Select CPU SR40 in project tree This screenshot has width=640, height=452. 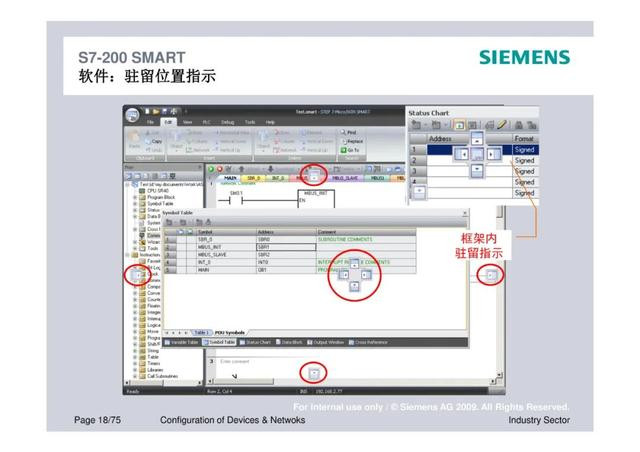[x=154, y=191]
